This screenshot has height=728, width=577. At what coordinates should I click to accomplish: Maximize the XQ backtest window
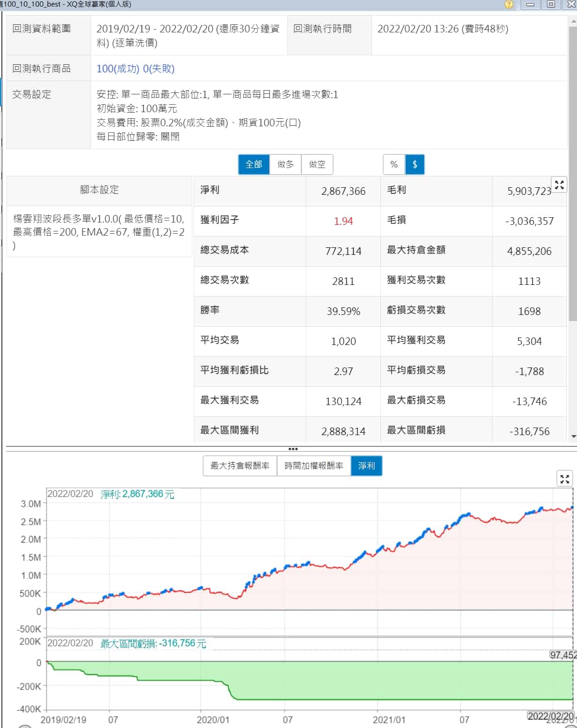pyautogui.click(x=551, y=5)
